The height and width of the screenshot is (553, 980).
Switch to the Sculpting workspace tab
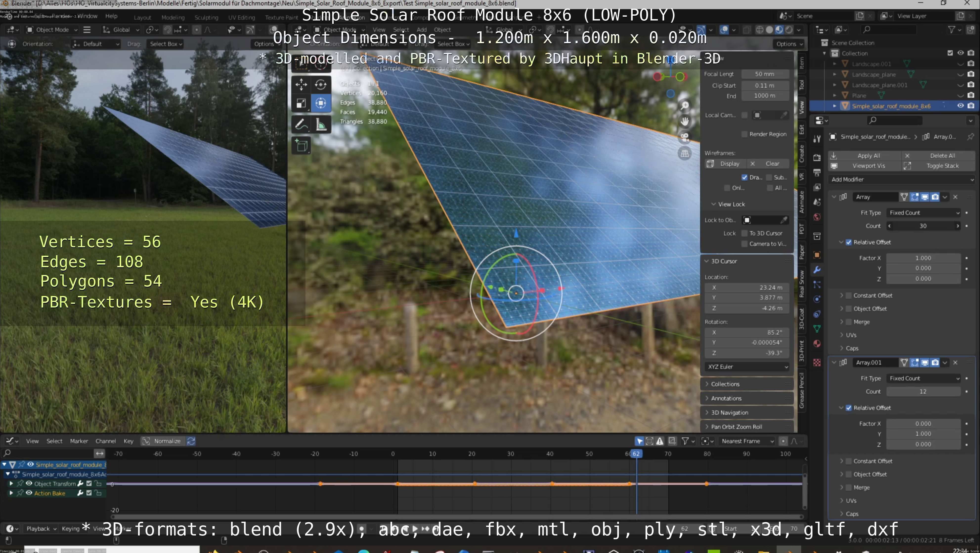[206, 18]
